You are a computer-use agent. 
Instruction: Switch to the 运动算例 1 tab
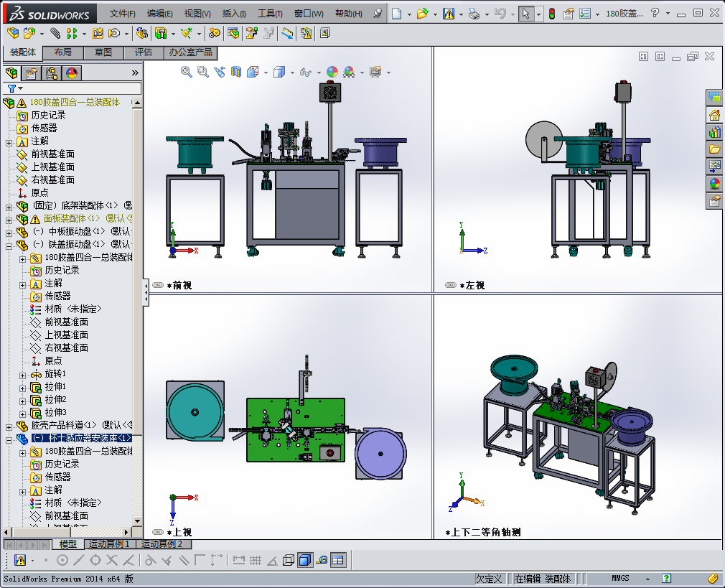109,544
